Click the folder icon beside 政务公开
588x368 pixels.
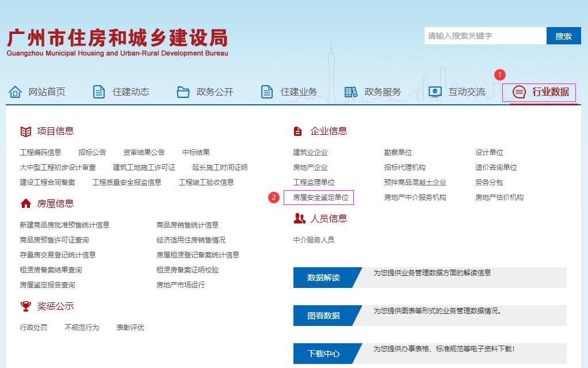tap(183, 92)
